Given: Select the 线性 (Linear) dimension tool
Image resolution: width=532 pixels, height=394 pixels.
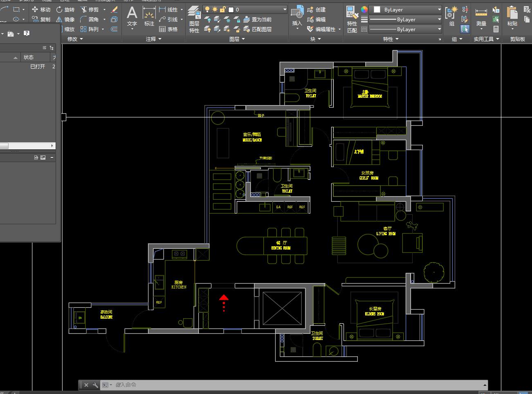Looking at the screenshot, I should pyautogui.click(x=168, y=9).
